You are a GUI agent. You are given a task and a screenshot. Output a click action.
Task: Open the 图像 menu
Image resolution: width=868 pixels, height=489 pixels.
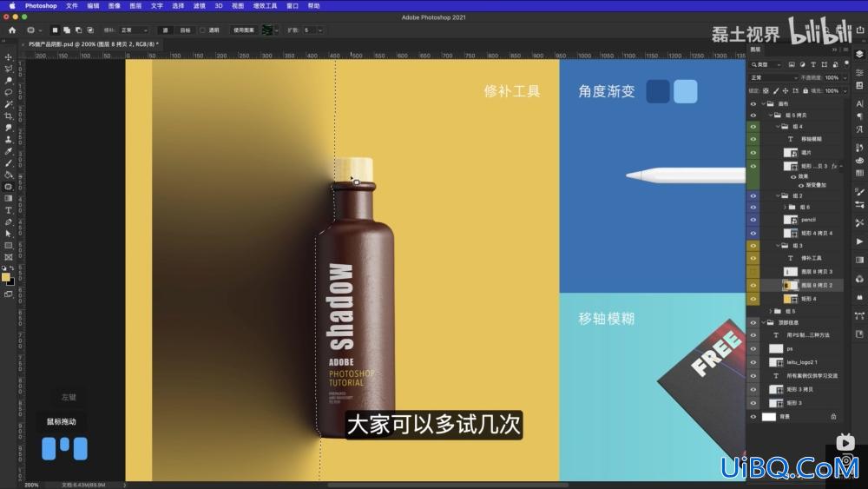[114, 5]
